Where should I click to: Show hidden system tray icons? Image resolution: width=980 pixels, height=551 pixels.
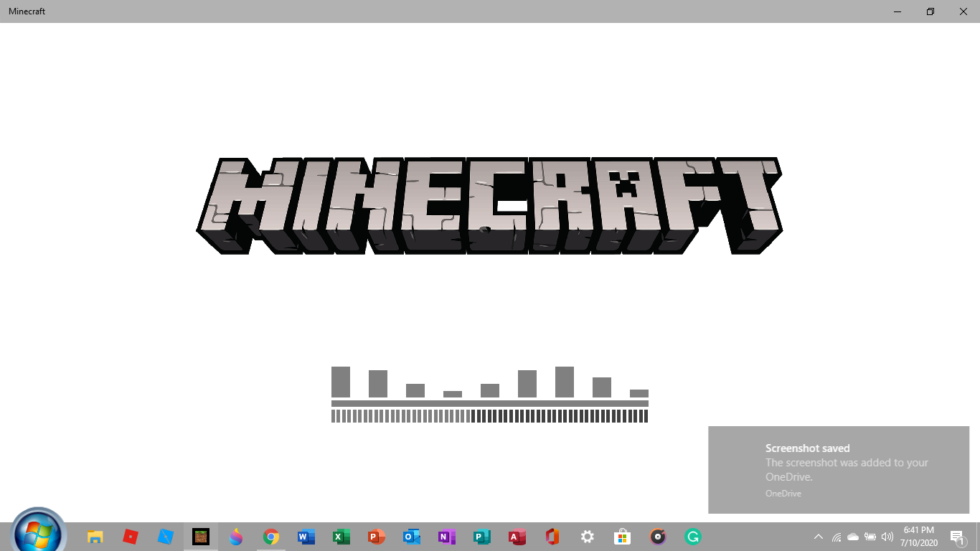click(x=818, y=537)
